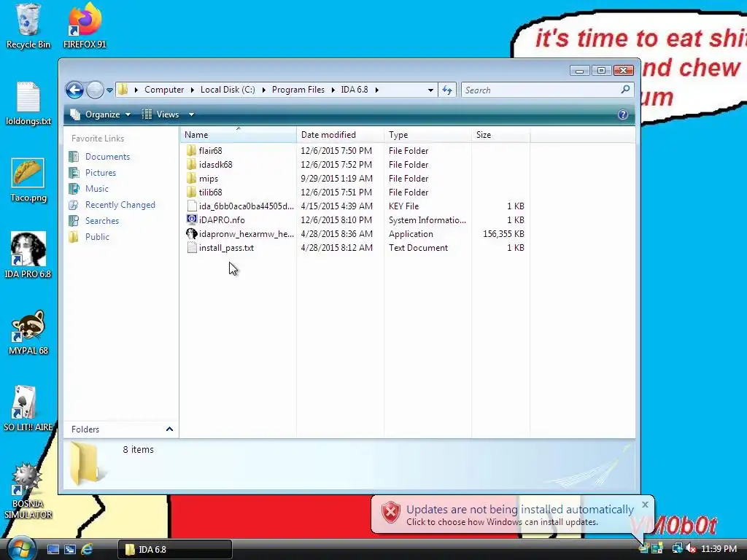Click Switch between windows quick launch icon
The height and width of the screenshot is (560, 747).
[69, 549]
